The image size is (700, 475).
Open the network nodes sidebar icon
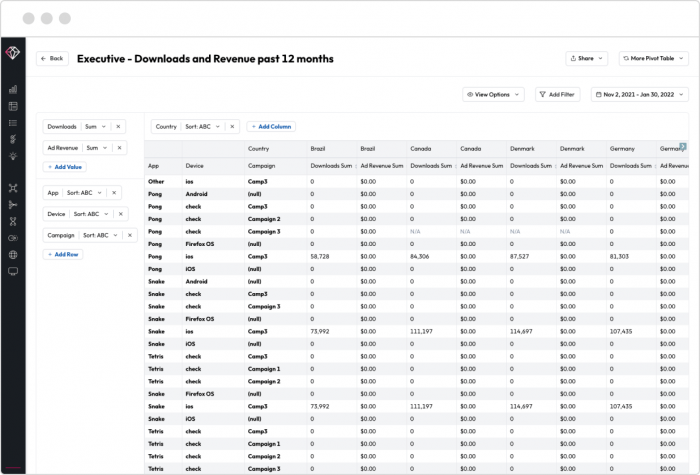13,188
